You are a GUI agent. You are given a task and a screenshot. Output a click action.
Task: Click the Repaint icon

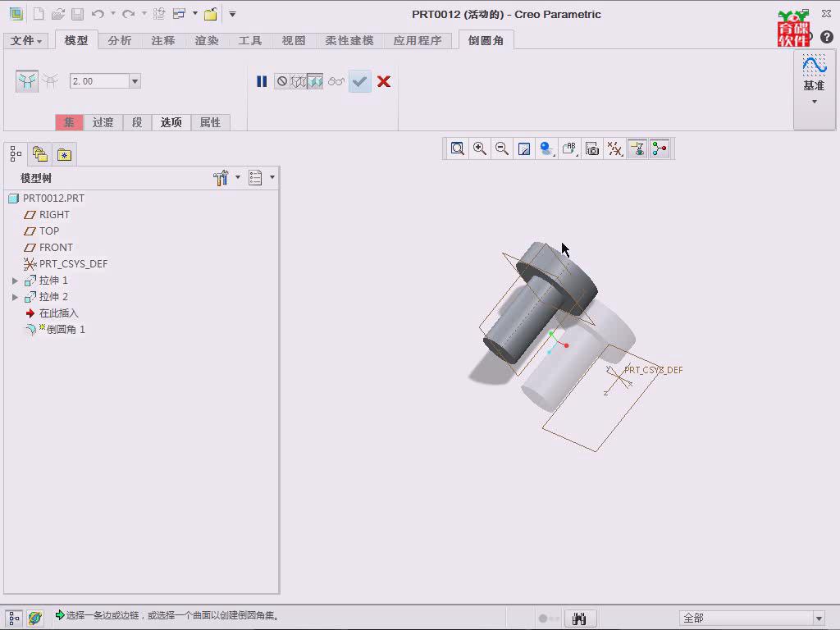(x=524, y=148)
